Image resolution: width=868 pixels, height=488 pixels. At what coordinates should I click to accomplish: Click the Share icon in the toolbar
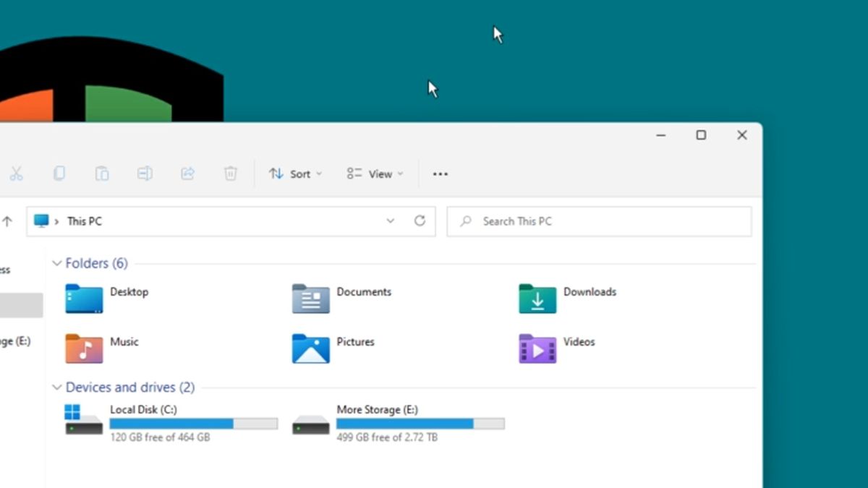click(187, 174)
